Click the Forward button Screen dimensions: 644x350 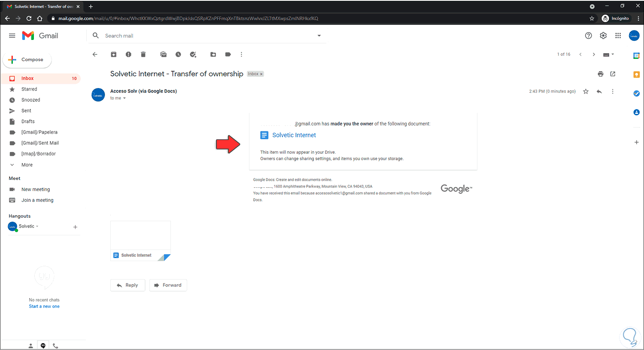[x=168, y=285]
